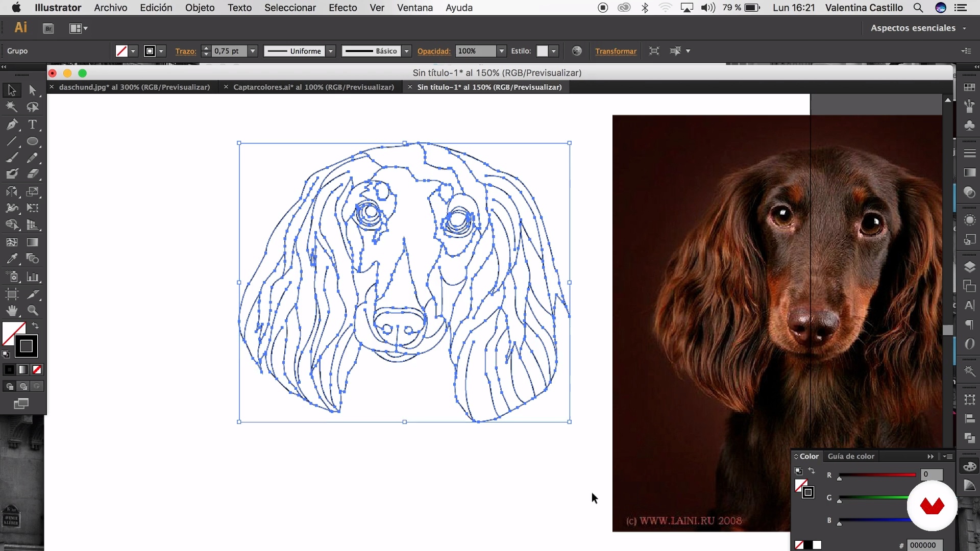Open the Archivo menu
The height and width of the screenshot is (551, 980).
(110, 8)
